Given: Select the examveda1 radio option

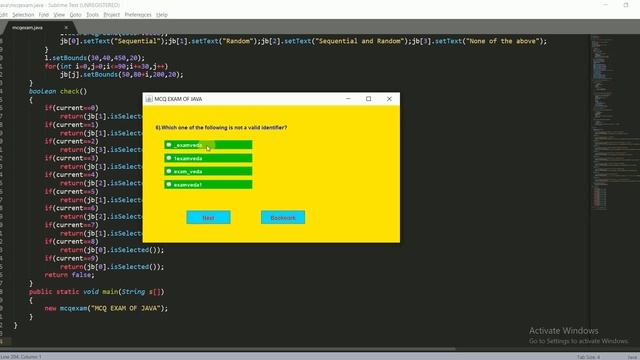Looking at the screenshot, I should pos(208,184).
